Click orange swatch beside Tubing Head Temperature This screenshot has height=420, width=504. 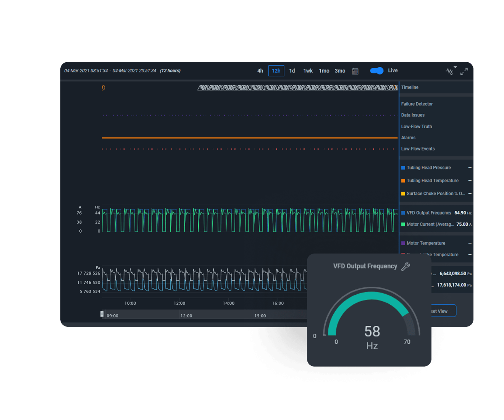pyautogui.click(x=403, y=181)
